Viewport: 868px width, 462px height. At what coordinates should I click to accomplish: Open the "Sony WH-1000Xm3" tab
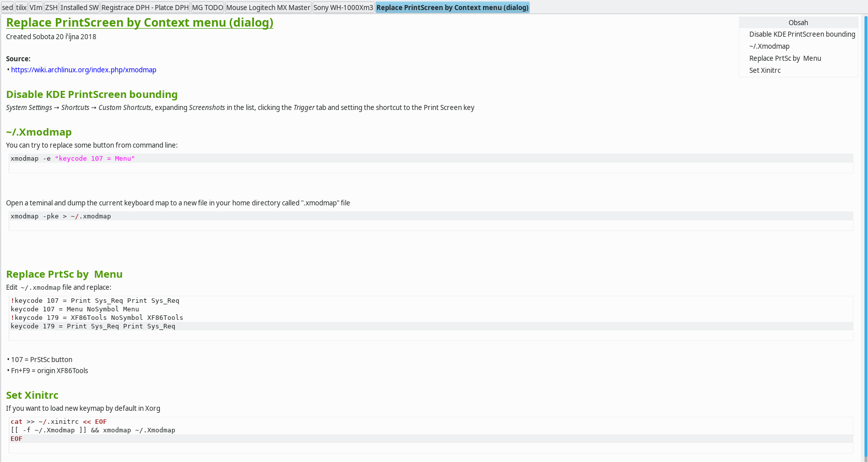(x=343, y=7)
